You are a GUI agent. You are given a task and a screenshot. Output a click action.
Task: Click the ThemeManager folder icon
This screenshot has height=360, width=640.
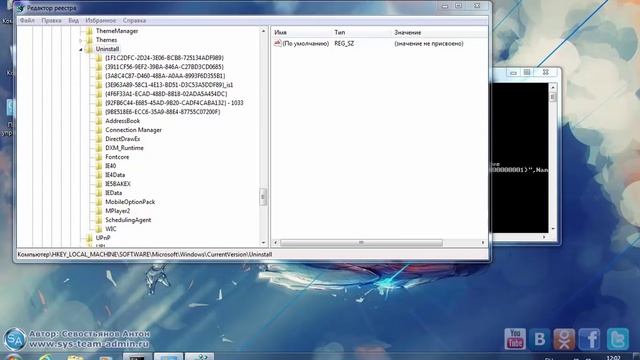(89, 31)
